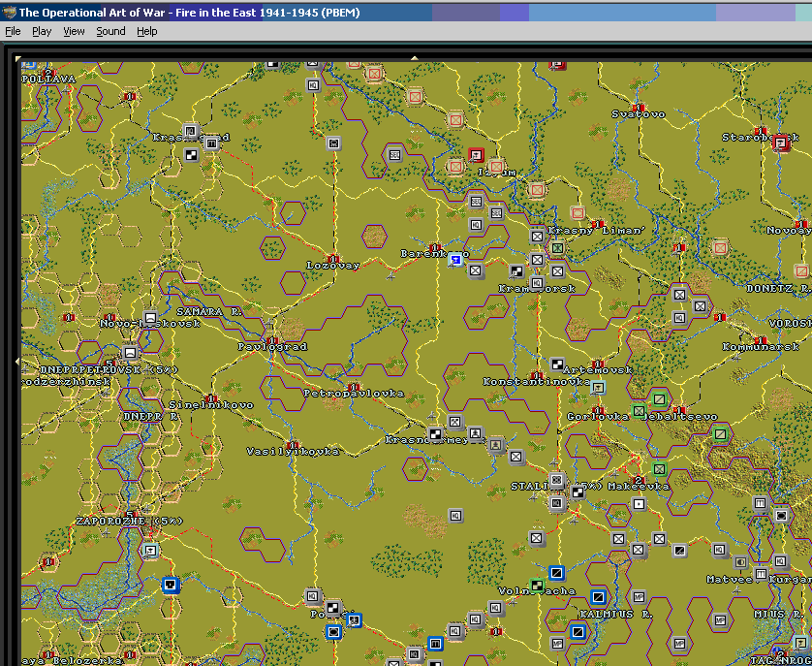Image resolution: width=812 pixels, height=666 pixels.
Task: Click the Lozovaya town label
Action: click(x=333, y=266)
